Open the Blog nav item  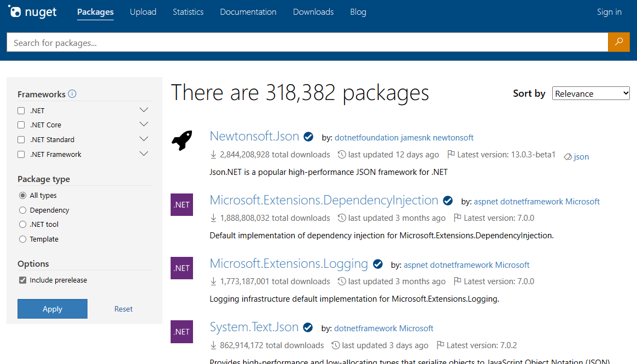[x=358, y=12]
